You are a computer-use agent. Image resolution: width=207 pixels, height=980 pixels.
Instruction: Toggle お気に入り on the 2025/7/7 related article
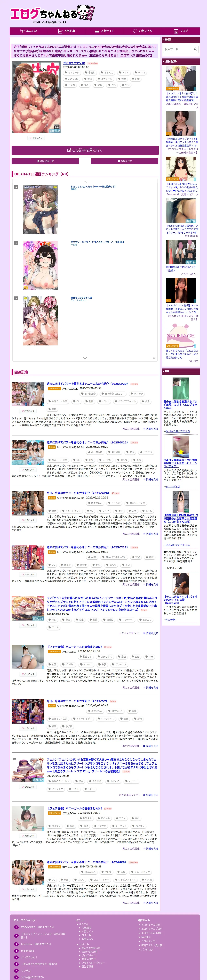pos(28,728)
